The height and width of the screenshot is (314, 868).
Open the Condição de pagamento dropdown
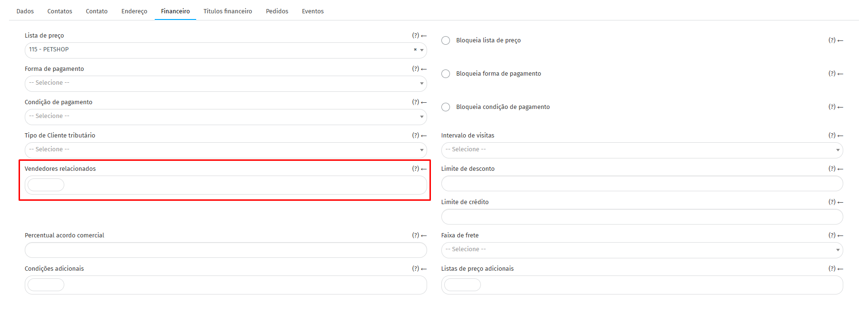[x=226, y=117]
